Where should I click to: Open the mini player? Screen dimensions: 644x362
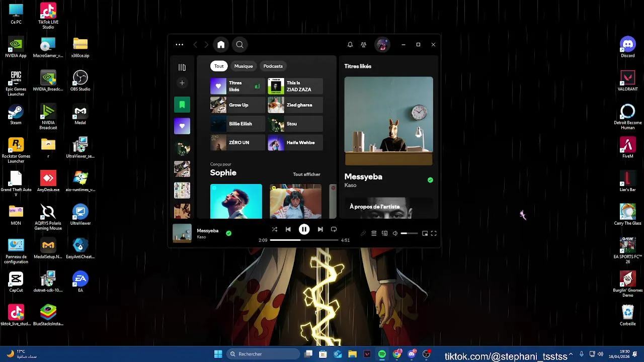click(x=425, y=233)
